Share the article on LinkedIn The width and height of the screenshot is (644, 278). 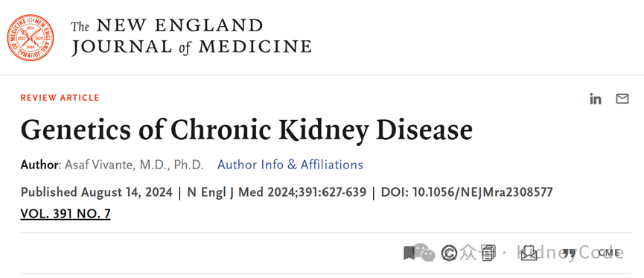(595, 99)
